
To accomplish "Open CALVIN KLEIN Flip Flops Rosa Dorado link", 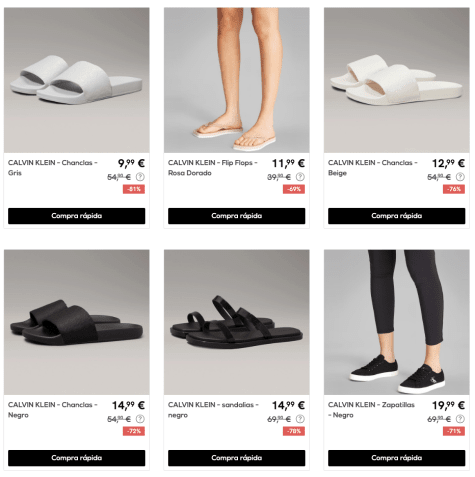I will click(213, 168).
